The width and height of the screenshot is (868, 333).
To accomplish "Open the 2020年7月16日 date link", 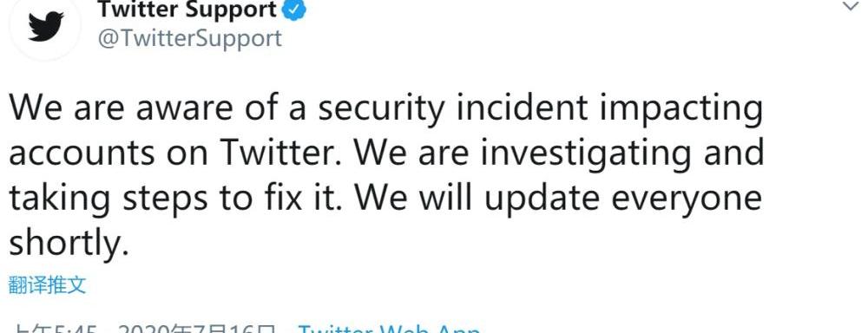I will 196,330.
